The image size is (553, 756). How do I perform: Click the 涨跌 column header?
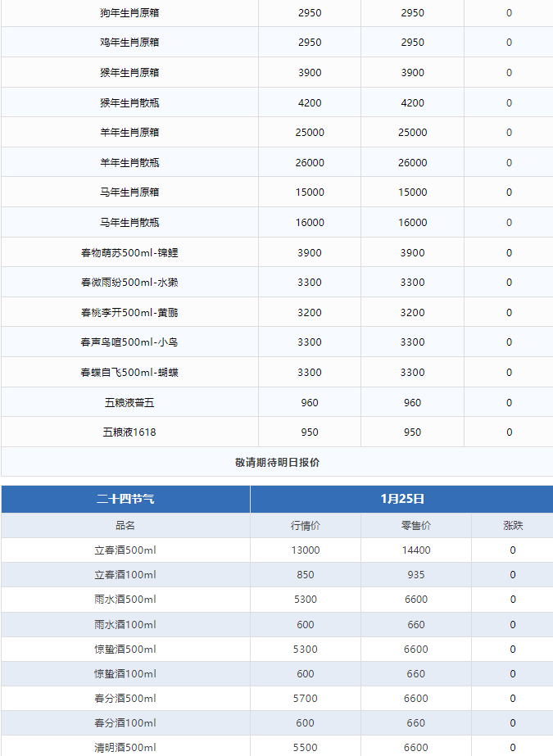coord(513,526)
